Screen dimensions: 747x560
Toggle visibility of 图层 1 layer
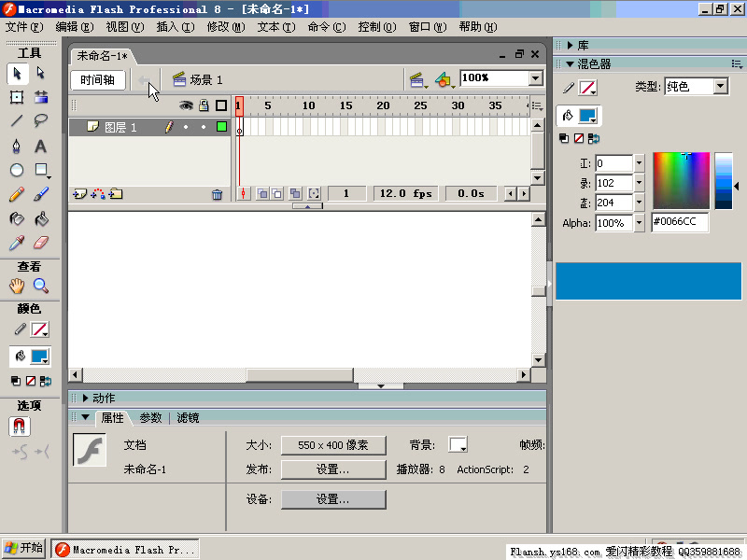(x=186, y=127)
